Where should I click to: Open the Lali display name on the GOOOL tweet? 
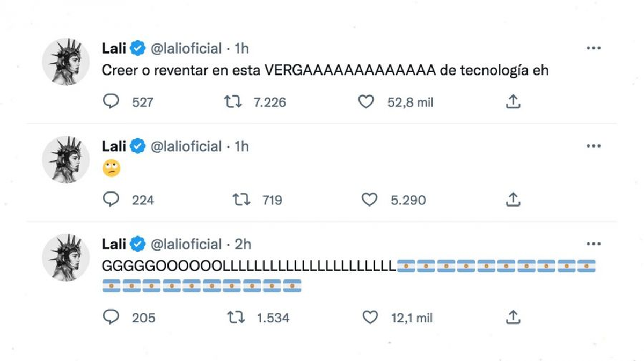click(114, 244)
